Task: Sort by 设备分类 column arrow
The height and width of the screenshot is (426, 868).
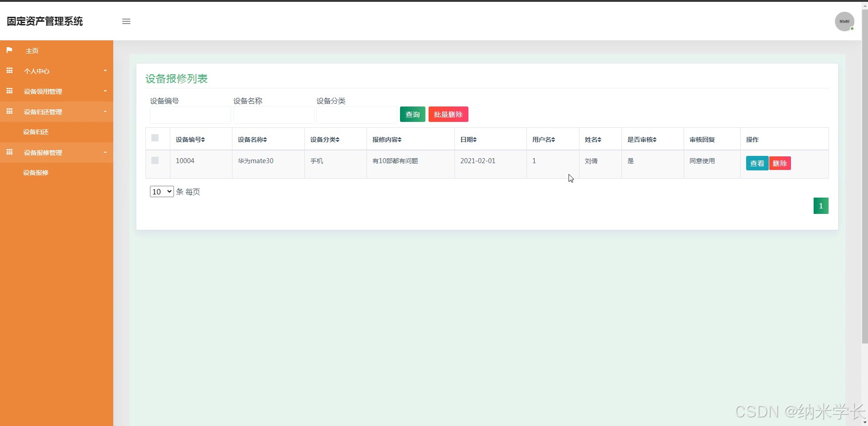Action: click(338, 140)
